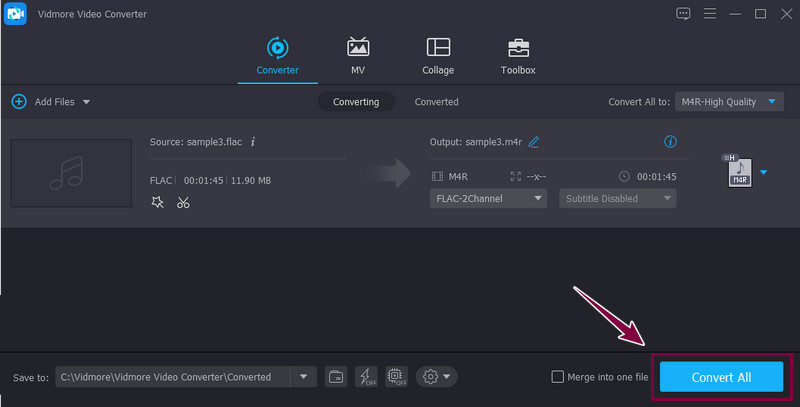Toggle the lightning high-speed conversion off icon

point(366,377)
